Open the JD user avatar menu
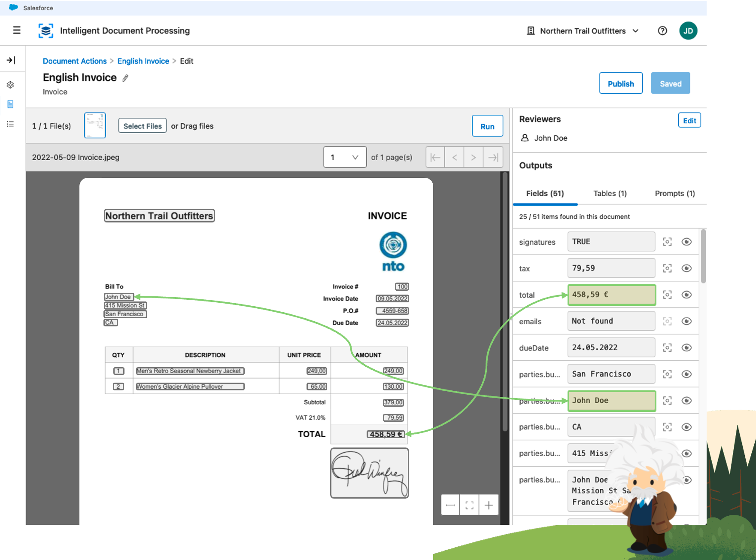 [x=688, y=30]
